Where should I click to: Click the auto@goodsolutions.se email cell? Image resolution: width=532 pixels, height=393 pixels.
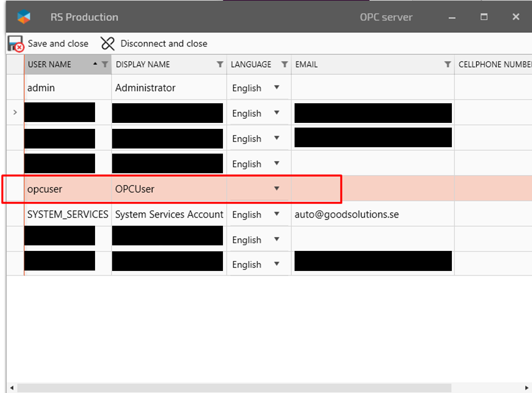[347, 214]
